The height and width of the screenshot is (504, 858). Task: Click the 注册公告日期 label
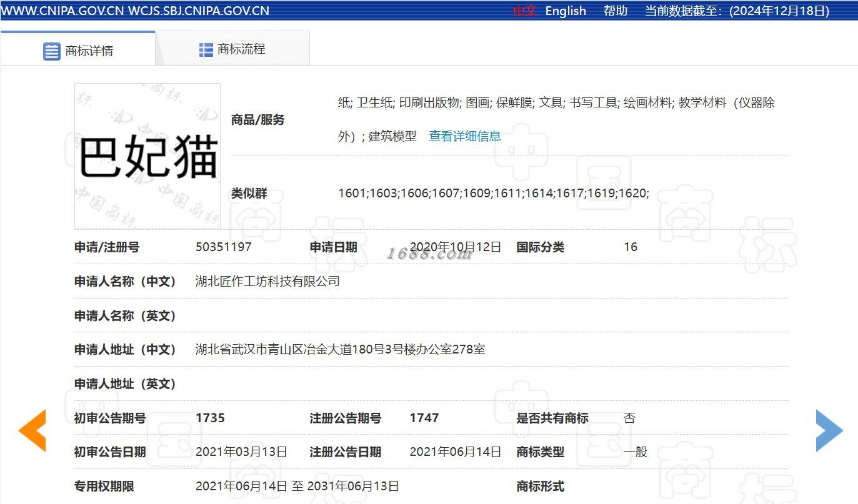[x=346, y=452]
